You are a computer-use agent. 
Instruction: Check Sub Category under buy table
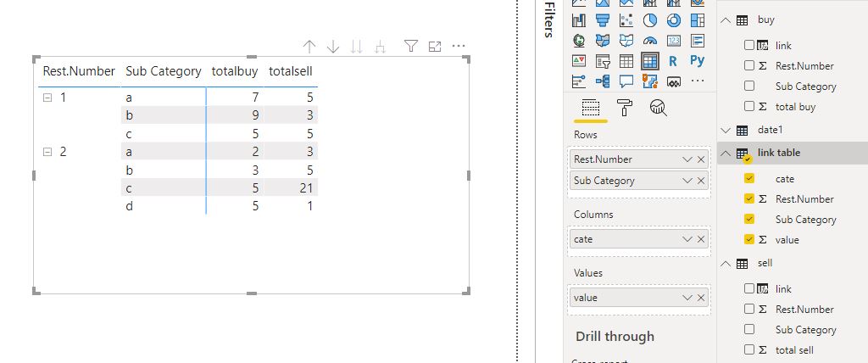749,86
